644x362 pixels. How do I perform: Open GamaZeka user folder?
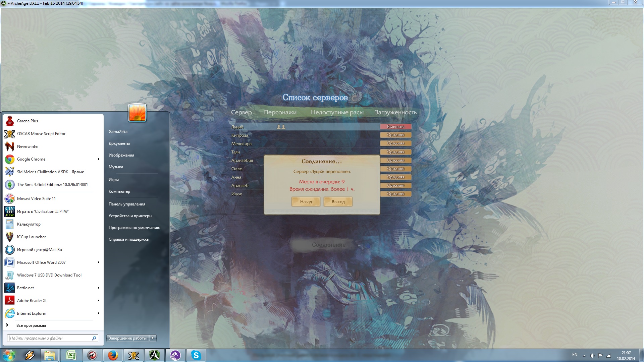(118, 132)
